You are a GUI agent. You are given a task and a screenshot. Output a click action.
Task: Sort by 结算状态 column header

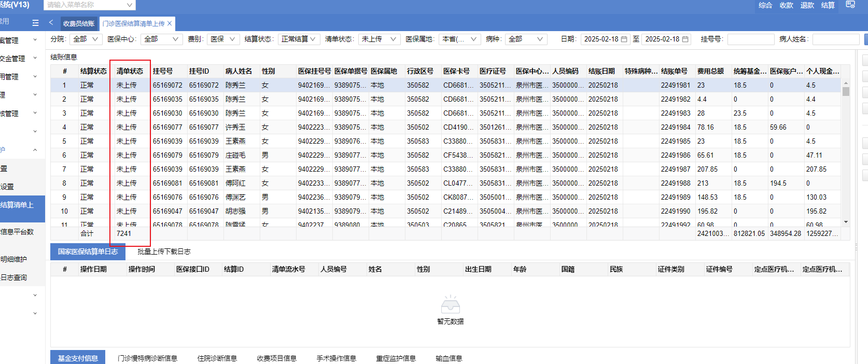coord(93,71)
